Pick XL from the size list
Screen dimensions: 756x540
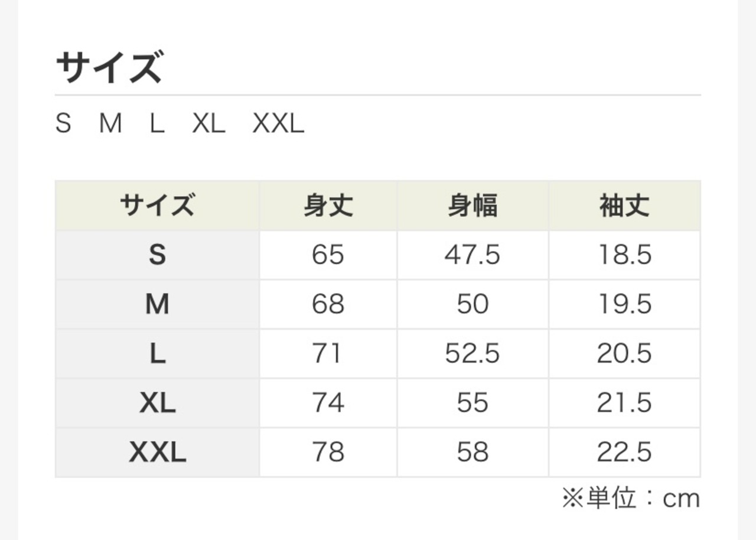(x=208, y=124)
